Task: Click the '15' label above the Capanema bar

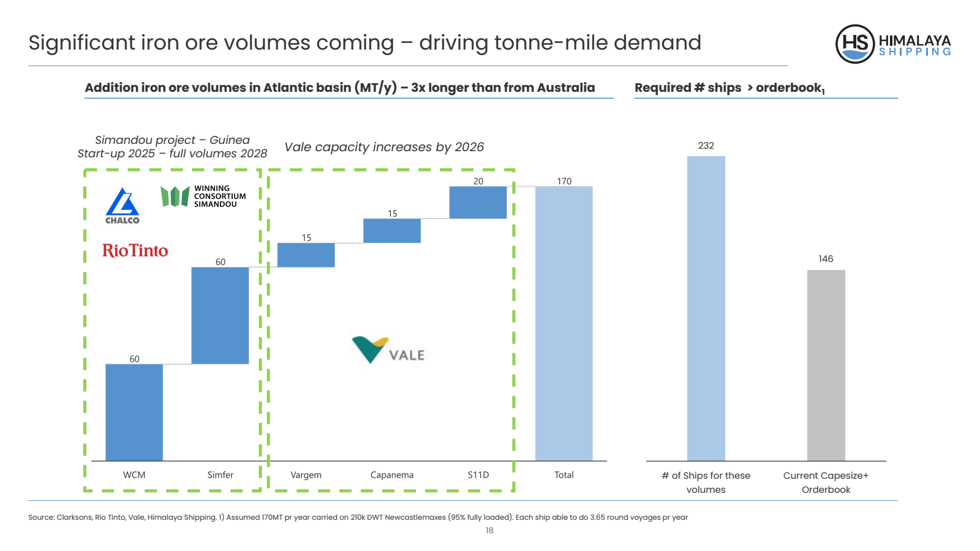Action: [393, 214]
